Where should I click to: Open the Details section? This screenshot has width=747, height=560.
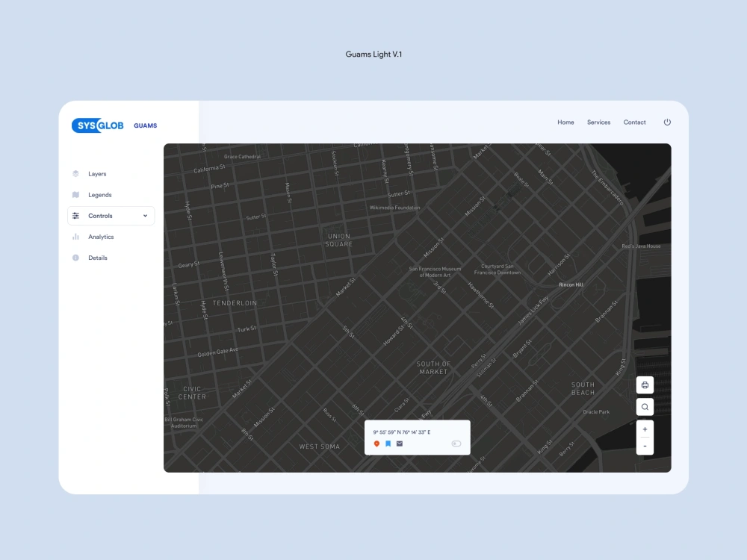(98, 258)
